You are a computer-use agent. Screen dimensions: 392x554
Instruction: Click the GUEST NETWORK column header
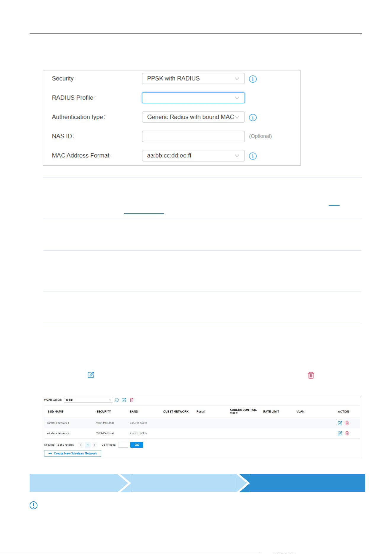point(176,412)
